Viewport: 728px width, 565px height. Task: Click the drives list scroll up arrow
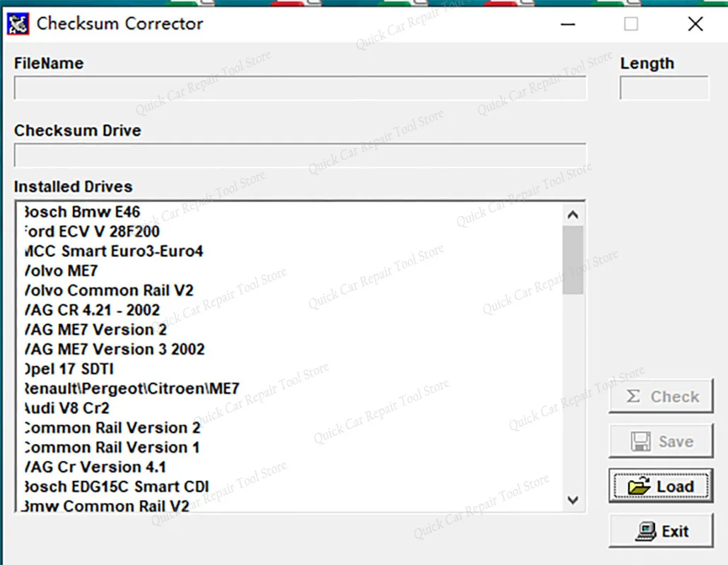pyautogui.click(x=573, y=215)
